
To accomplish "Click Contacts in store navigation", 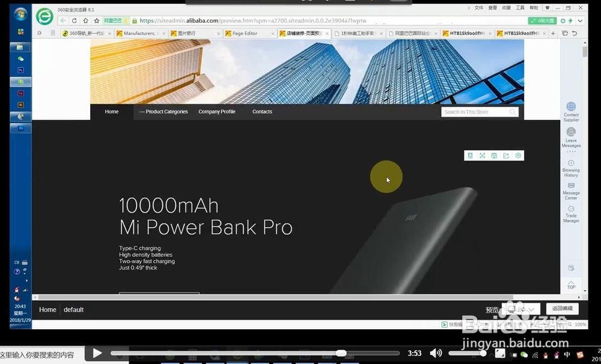I will 262,112.
